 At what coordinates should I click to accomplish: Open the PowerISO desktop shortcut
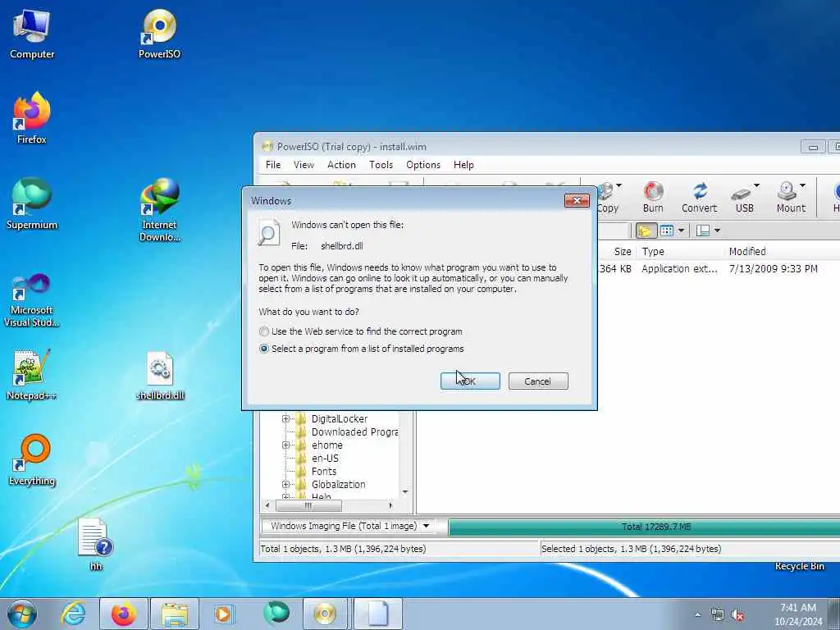159,34
